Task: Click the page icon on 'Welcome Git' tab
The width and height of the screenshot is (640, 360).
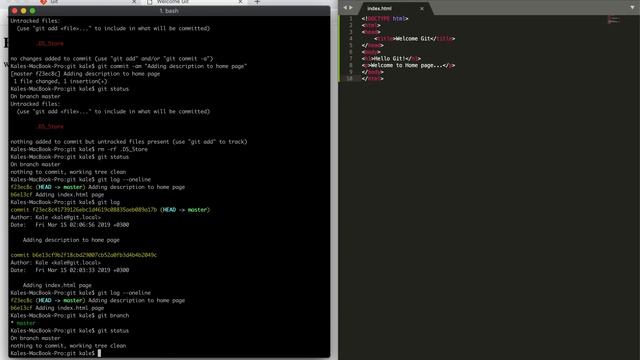Action: [x=150, y=2]
